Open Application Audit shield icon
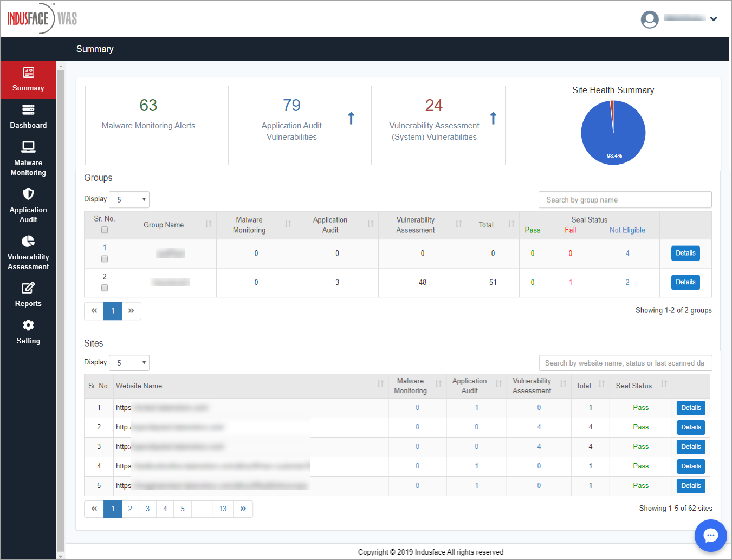Screen dimensions: 732x560 28,194
